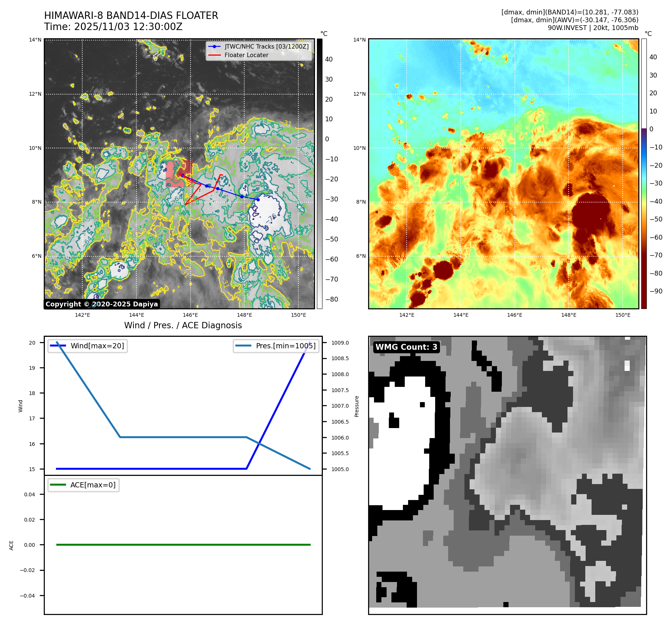
Task: Click the flat green ACE line
Action: coord(183,545)
